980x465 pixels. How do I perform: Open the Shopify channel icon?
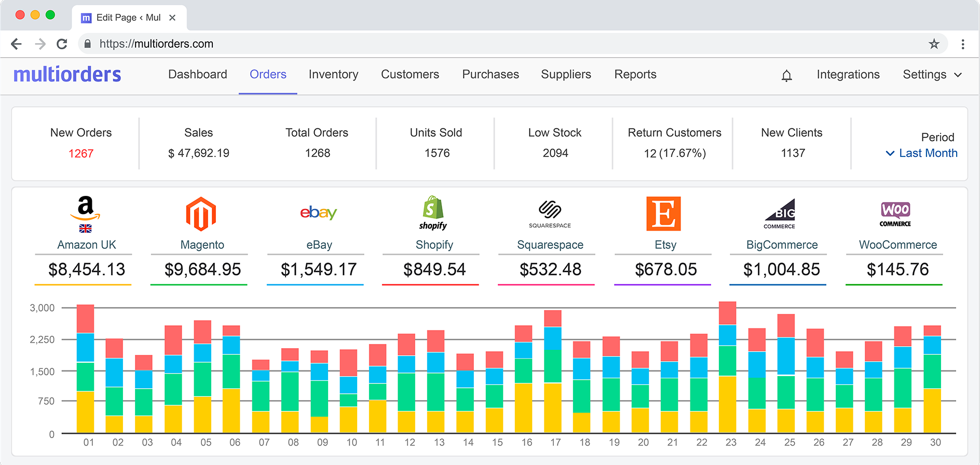[x=433, y=212]
